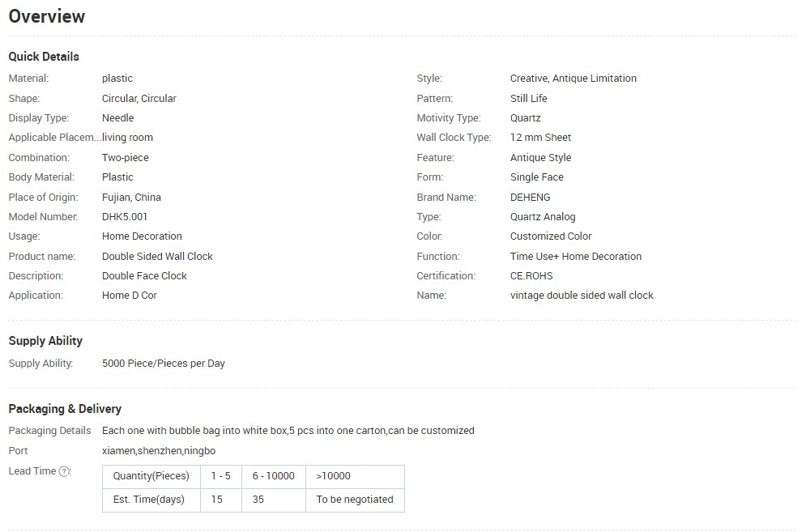
Task: Click the 6 - 10000 quantity cell
Action: click(x=273, y=476)
